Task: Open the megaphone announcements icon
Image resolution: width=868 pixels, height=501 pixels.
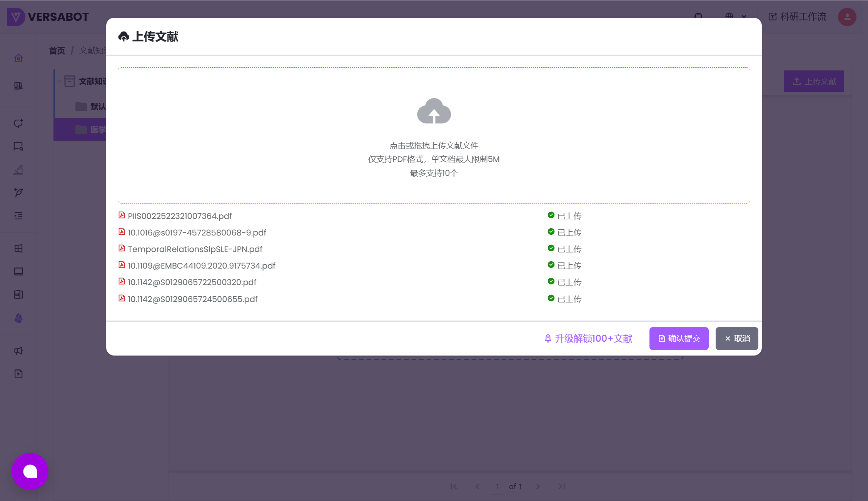Action: click(x=18, y=351)
